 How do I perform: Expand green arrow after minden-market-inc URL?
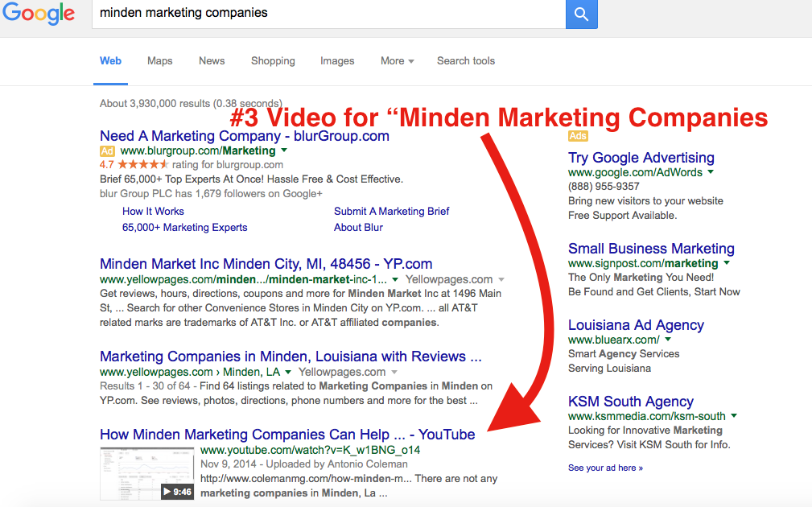[x=395, y=279]
